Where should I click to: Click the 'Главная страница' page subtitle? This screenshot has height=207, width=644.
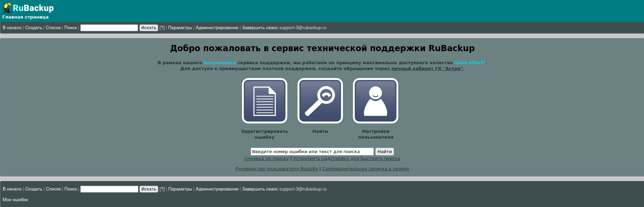(25, 17)
